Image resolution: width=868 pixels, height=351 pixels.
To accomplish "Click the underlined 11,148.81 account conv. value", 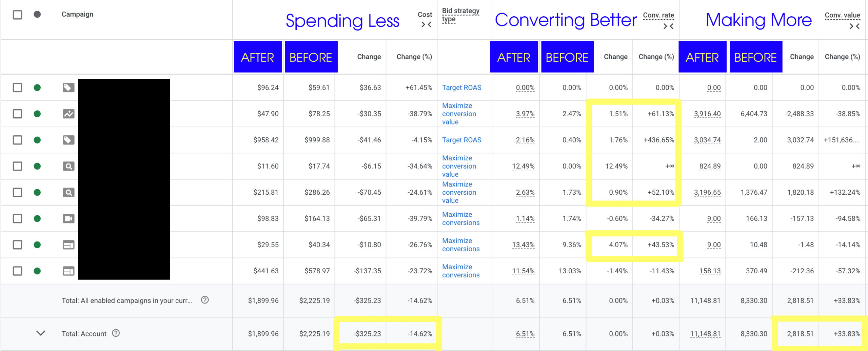I will 705,334.
